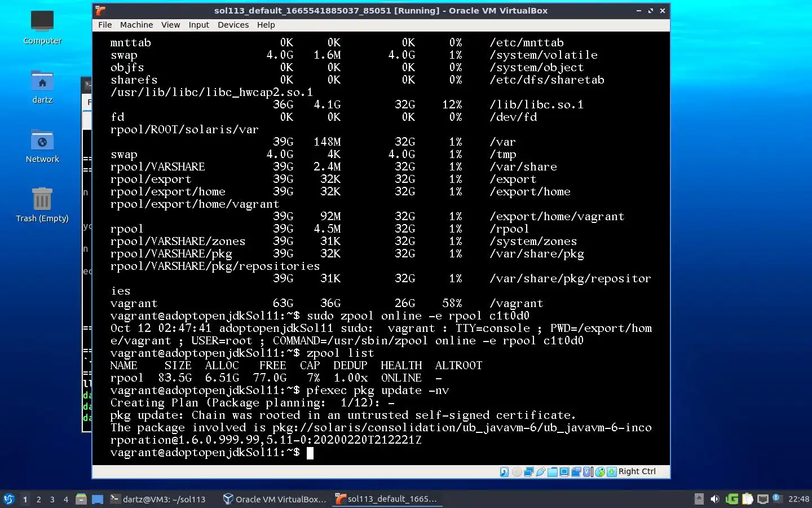Click the CPU virtualization V icon
The width and height of the screenshot is (812, 508).
tap(586, 472)
